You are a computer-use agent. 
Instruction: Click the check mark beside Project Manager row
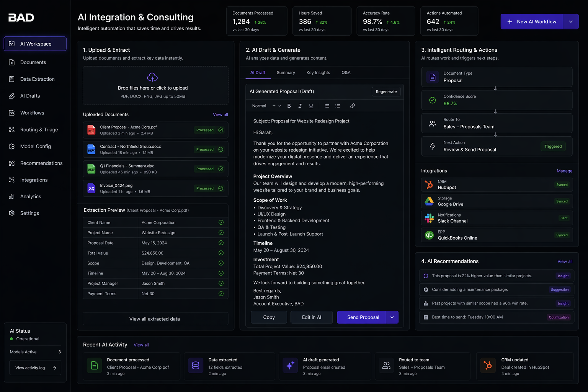(x=221, y=283)
